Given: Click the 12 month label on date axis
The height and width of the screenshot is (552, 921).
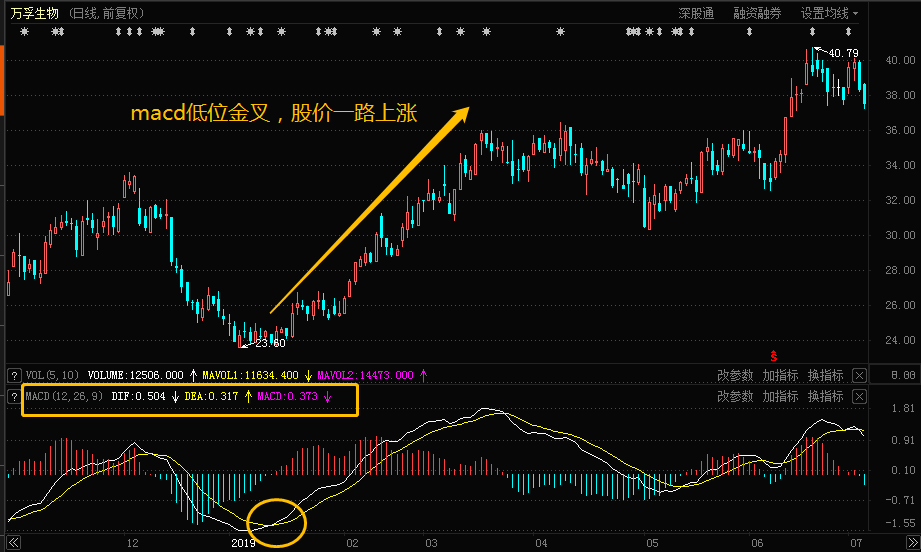Looking at the screenshot, I should [132, 543].
